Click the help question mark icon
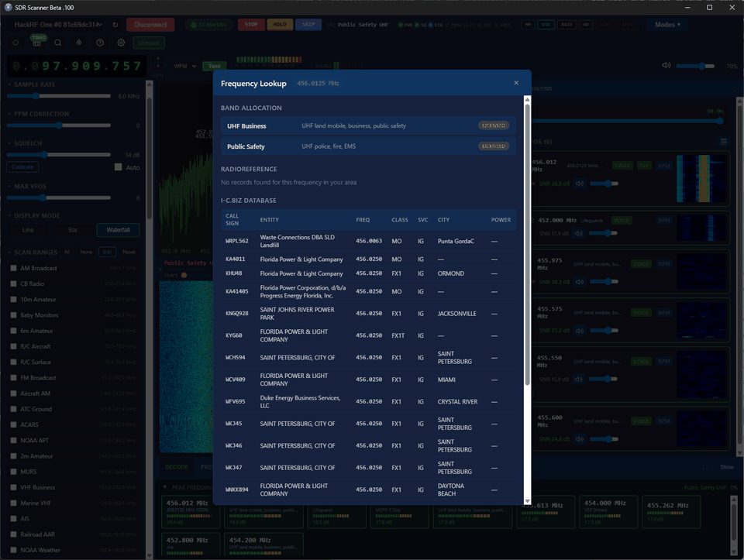The width and height of the screenshot is (744, 560). (100, 43)
